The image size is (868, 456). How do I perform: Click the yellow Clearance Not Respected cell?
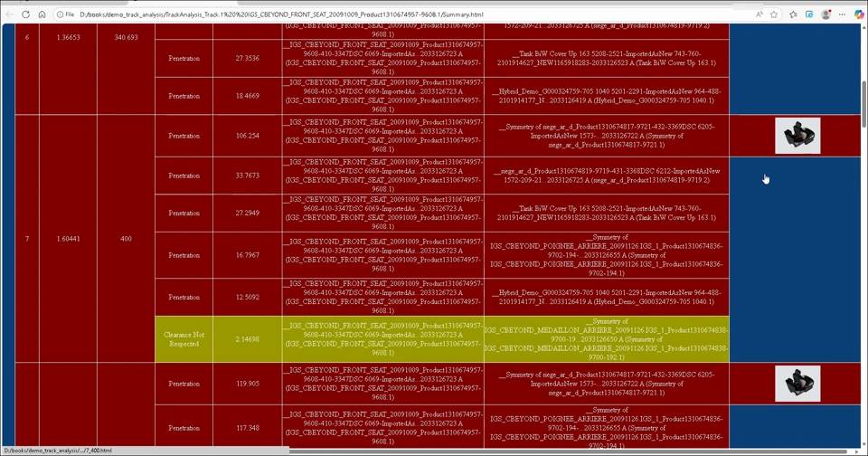184,339
